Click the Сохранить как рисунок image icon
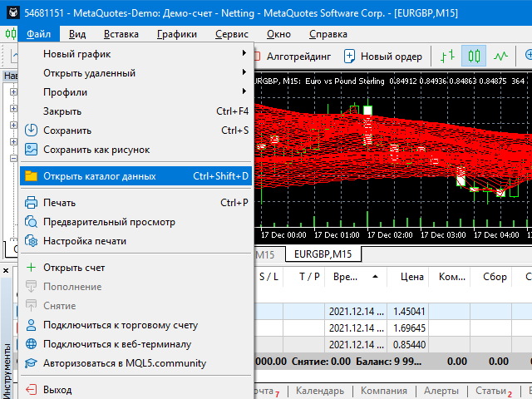This screenshot has width=532, height=399. coord(31,150)
